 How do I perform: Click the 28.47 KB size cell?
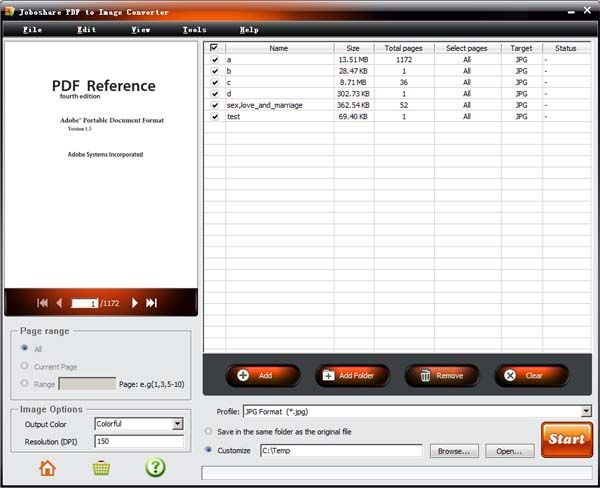point(353,71)
